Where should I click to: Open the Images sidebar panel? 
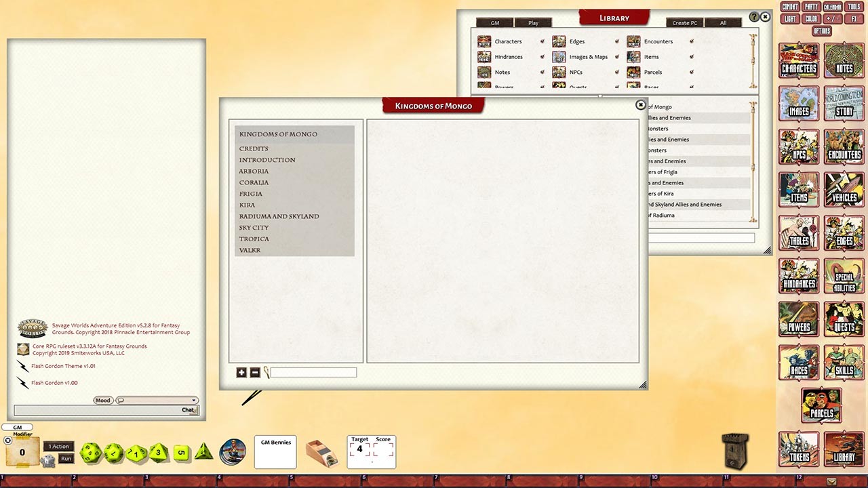[799, 104]
